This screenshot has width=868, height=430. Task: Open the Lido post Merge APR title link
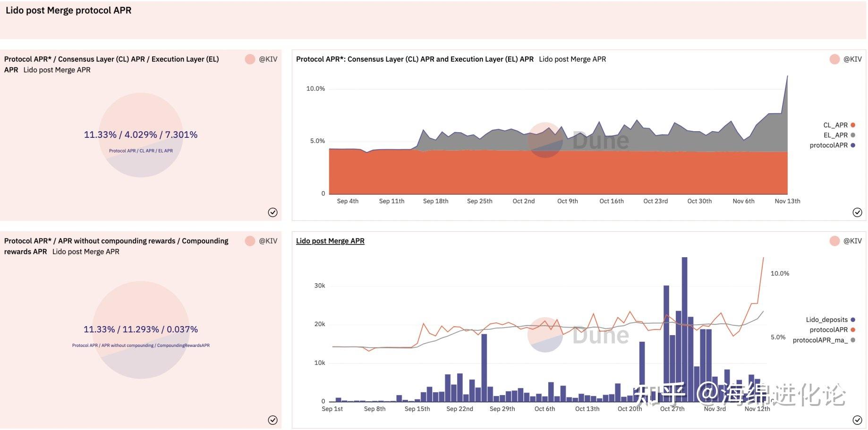330,241
